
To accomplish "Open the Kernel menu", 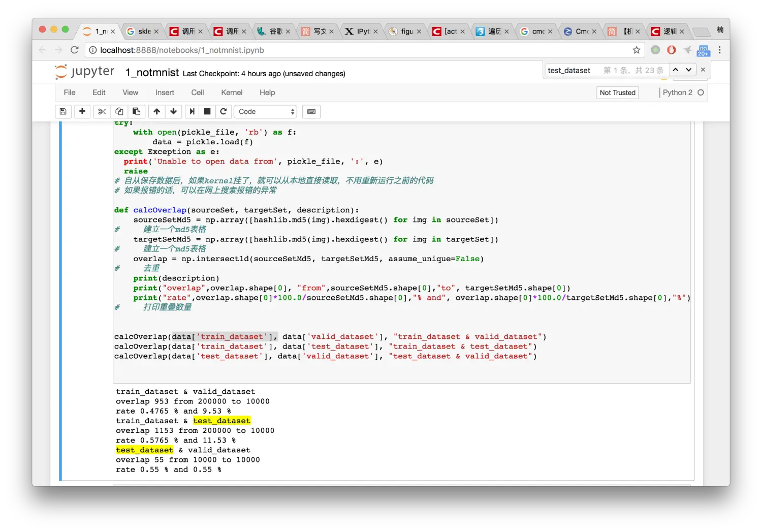I will [232, 92].
